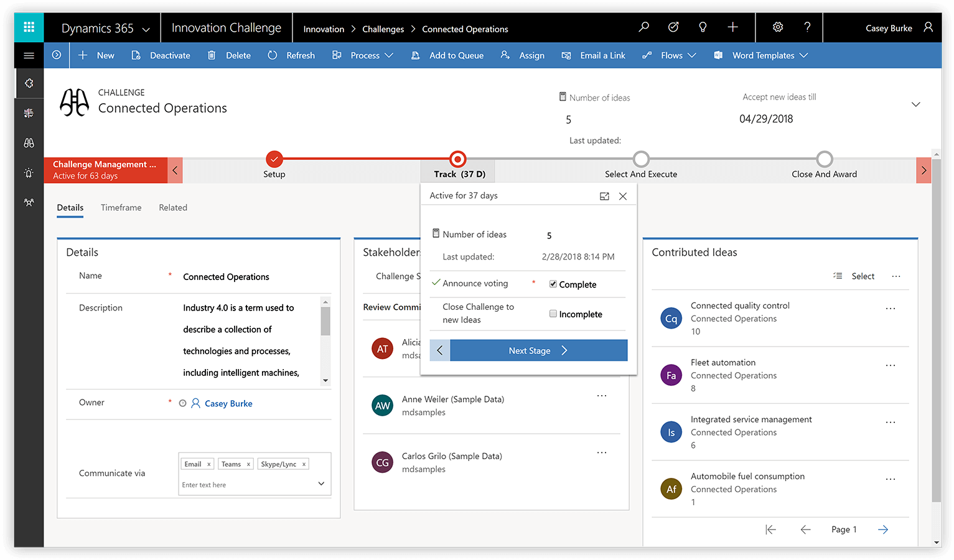954x560 pixels.
Task: Click Add to Queue command
Action: [447, 55]
